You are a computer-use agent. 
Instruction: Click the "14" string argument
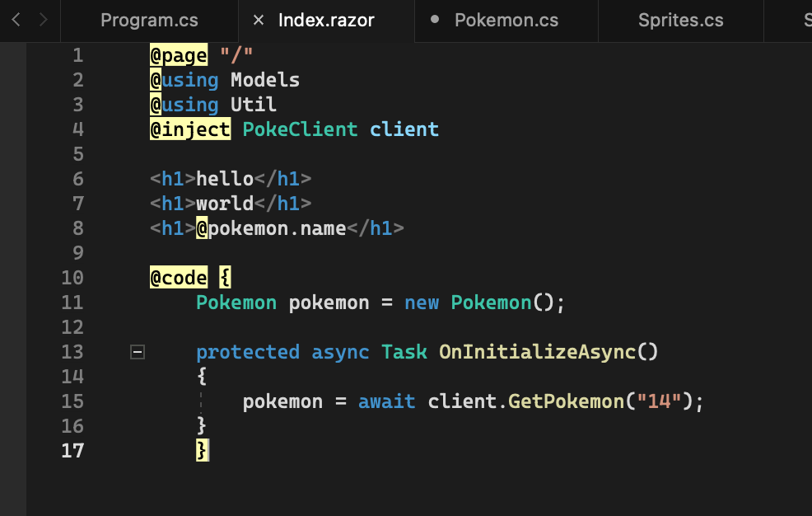tap(659, 401)
